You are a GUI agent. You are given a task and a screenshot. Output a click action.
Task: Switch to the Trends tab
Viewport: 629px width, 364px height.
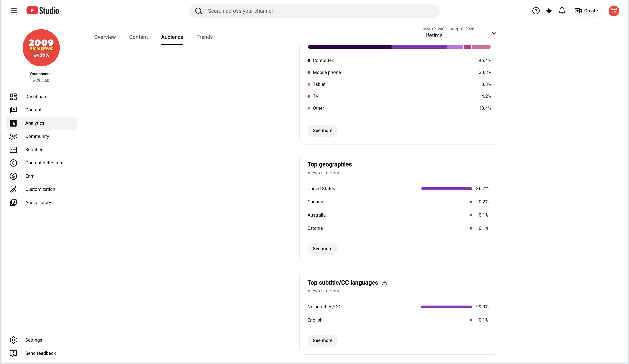[x=205, y=37]
